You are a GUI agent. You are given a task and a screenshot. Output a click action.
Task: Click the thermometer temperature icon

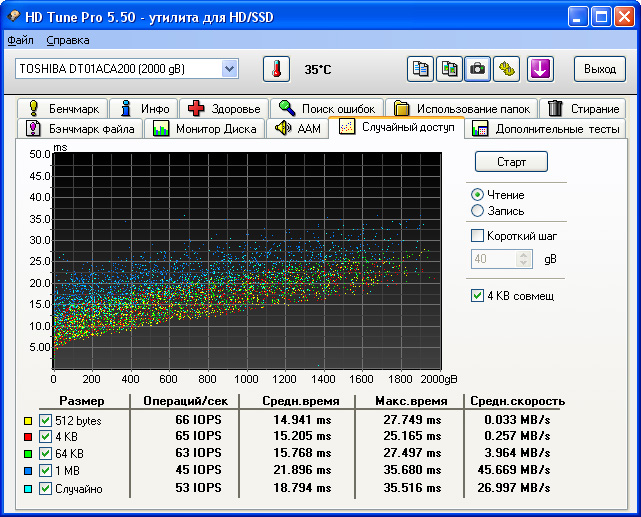(x=276, y=69)
